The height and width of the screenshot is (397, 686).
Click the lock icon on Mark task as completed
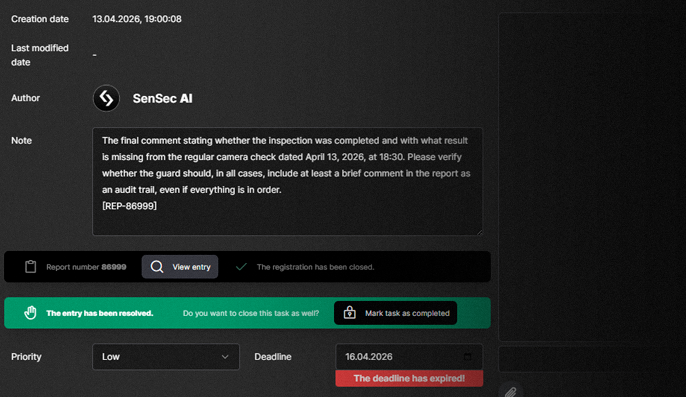(350, 313)
